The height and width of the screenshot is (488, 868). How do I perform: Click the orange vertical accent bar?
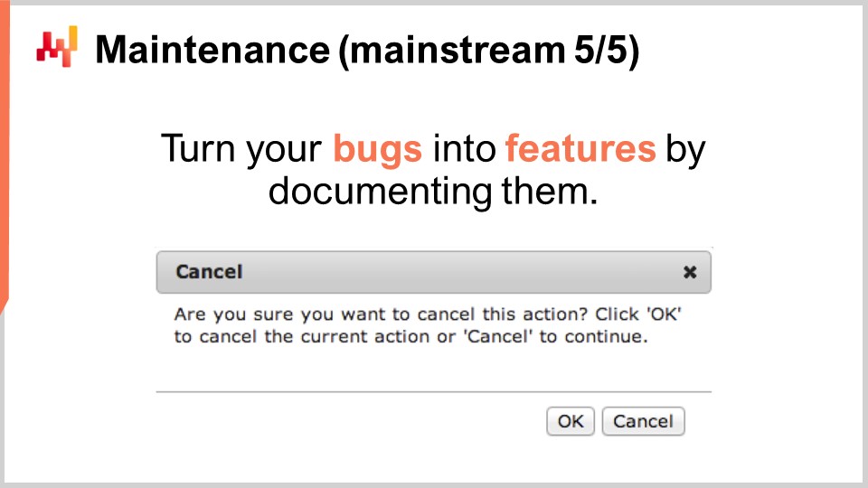click(5, 155)
